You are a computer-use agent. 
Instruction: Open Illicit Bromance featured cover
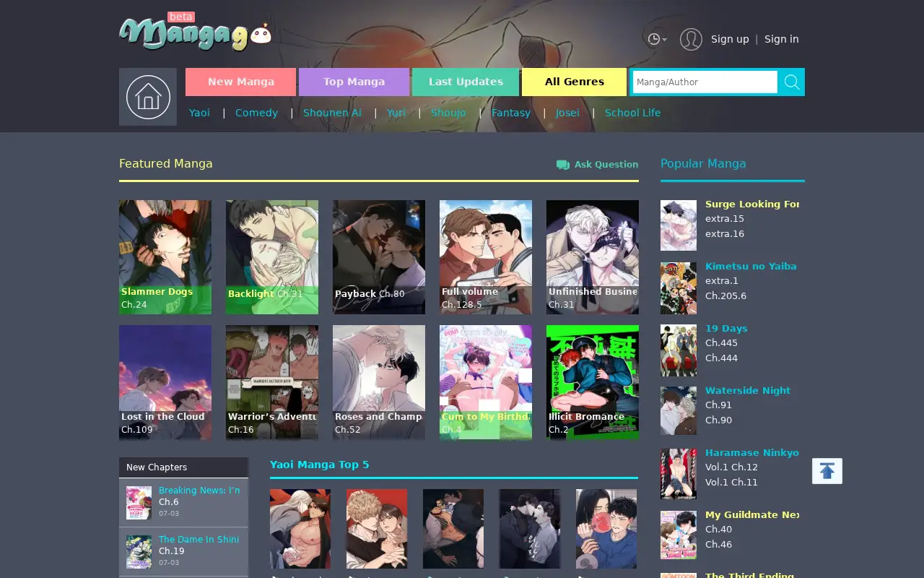pos(593,382)
